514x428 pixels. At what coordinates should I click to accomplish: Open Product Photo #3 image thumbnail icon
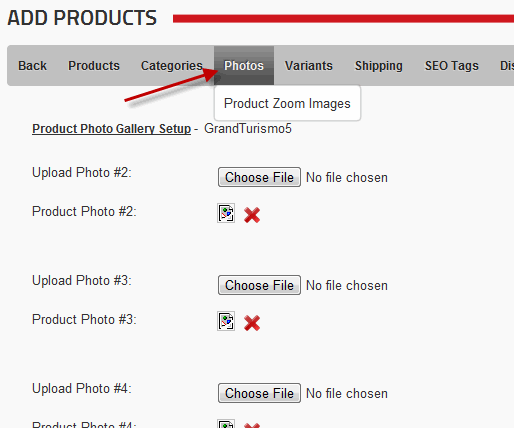point(226,321)
